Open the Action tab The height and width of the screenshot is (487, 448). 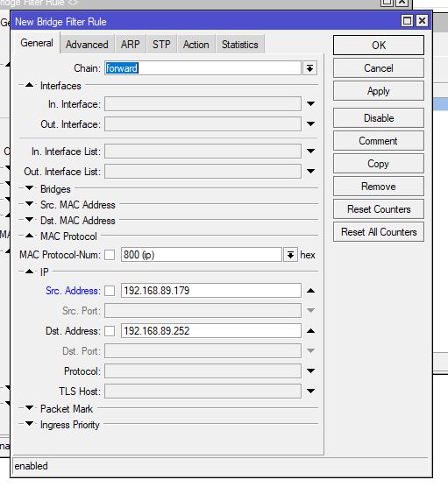point(196,45)
